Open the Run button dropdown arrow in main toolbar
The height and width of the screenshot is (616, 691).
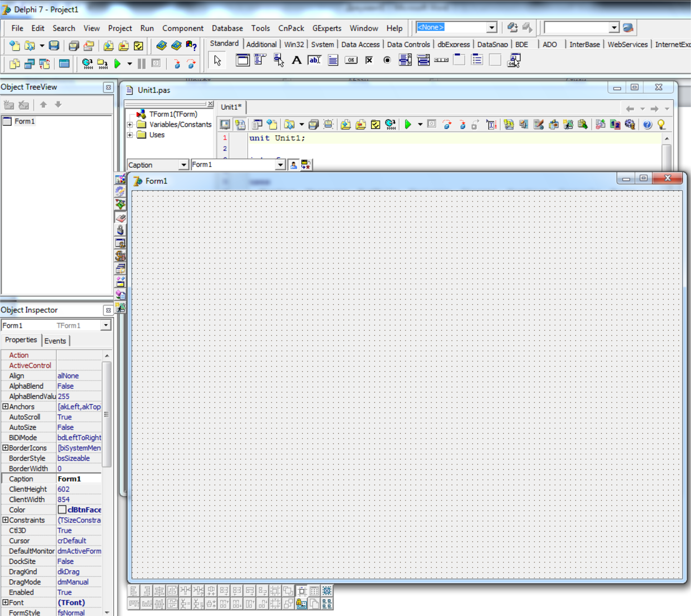(129, 64)
